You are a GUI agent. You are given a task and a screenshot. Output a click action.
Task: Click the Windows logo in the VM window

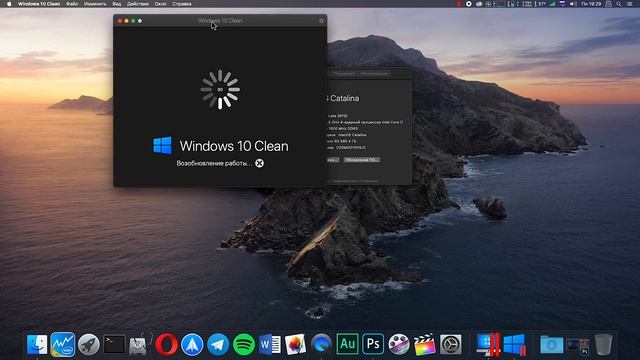162,145
